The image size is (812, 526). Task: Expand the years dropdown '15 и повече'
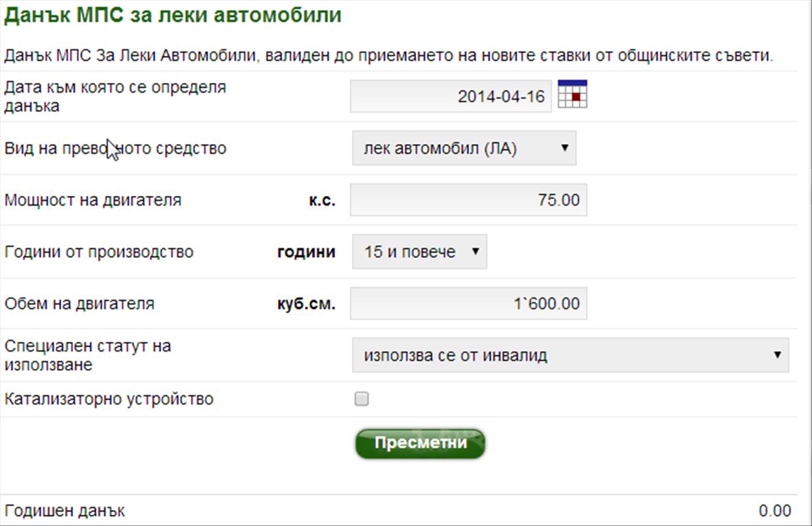point(419,252)
